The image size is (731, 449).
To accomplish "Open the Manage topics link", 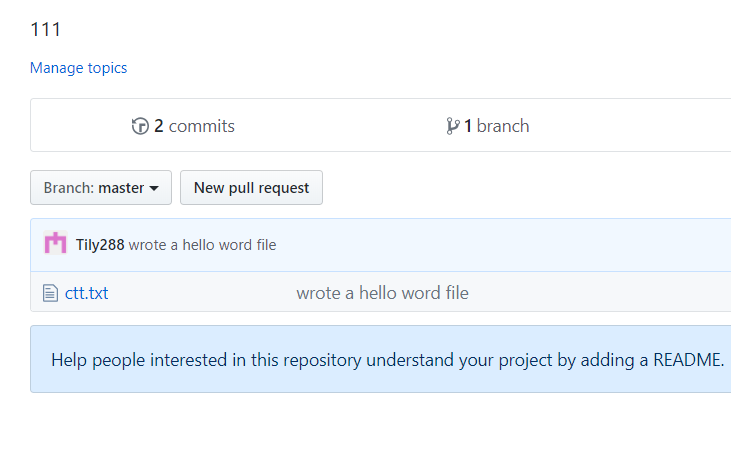I will pos(78,68).
